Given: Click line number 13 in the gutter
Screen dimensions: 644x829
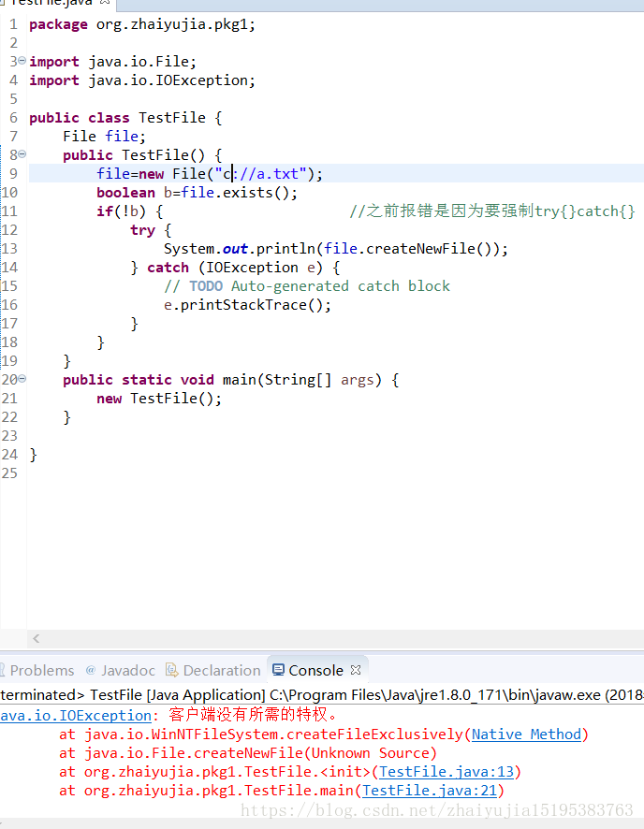Looking at the screenshot, I should coord(9,249).
